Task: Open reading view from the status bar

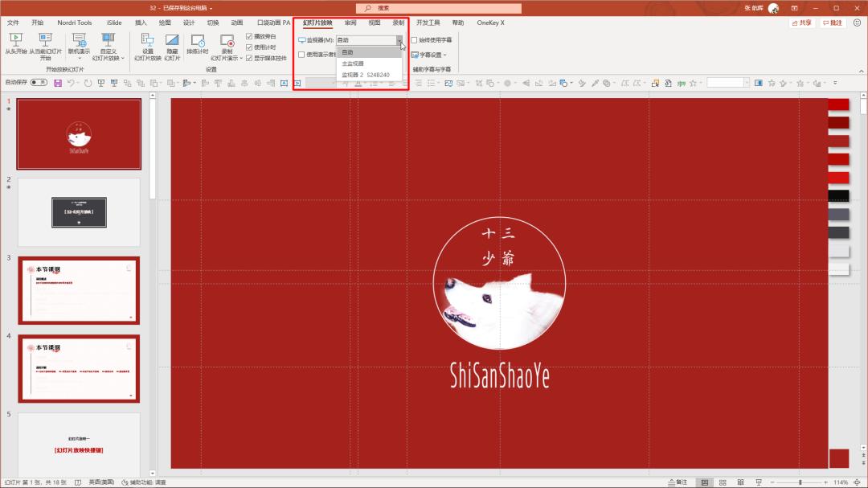Action: (739, 482)
